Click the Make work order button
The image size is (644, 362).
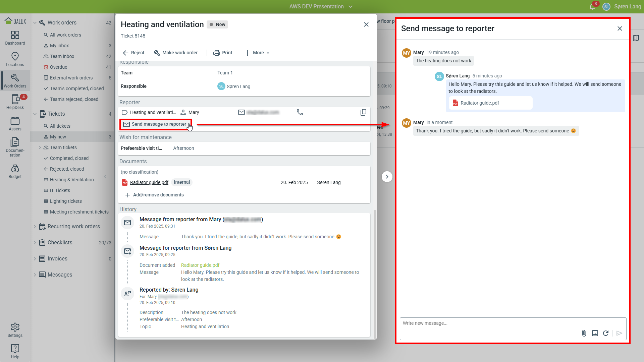(176, 53)
